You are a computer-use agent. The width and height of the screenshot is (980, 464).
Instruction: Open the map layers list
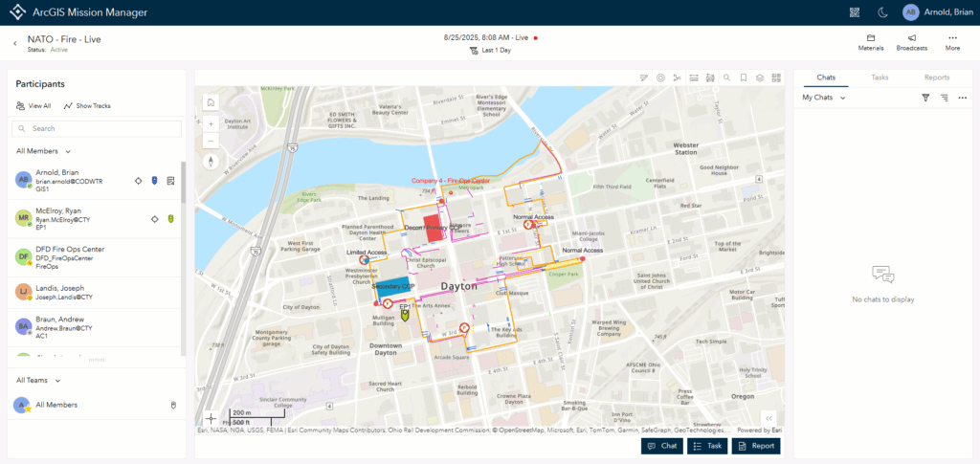[x=759, y=78]
